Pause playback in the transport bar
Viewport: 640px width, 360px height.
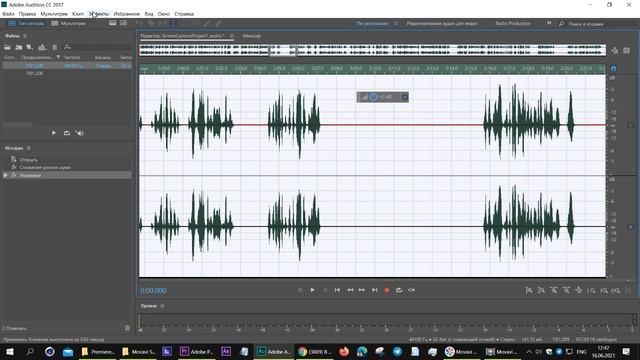[325, 290]
